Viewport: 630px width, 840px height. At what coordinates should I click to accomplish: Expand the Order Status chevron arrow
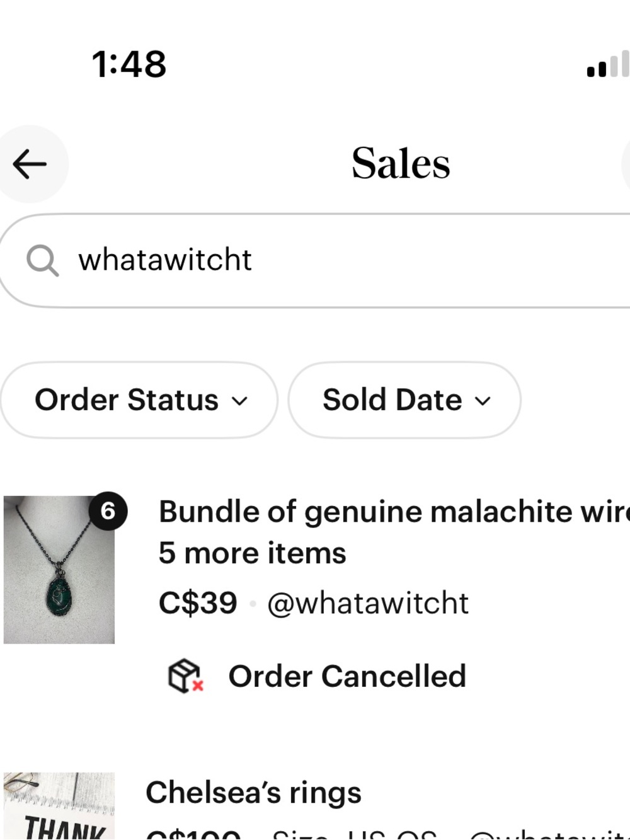coord(239,401)
